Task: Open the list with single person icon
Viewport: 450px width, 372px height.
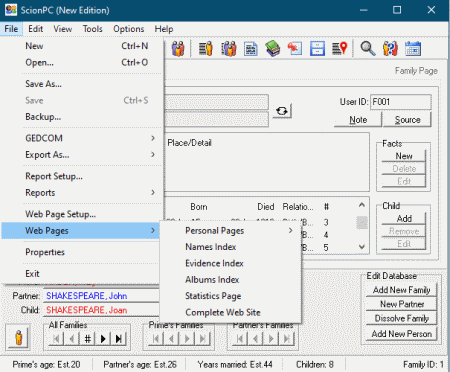Action: [x=206, y=49]
